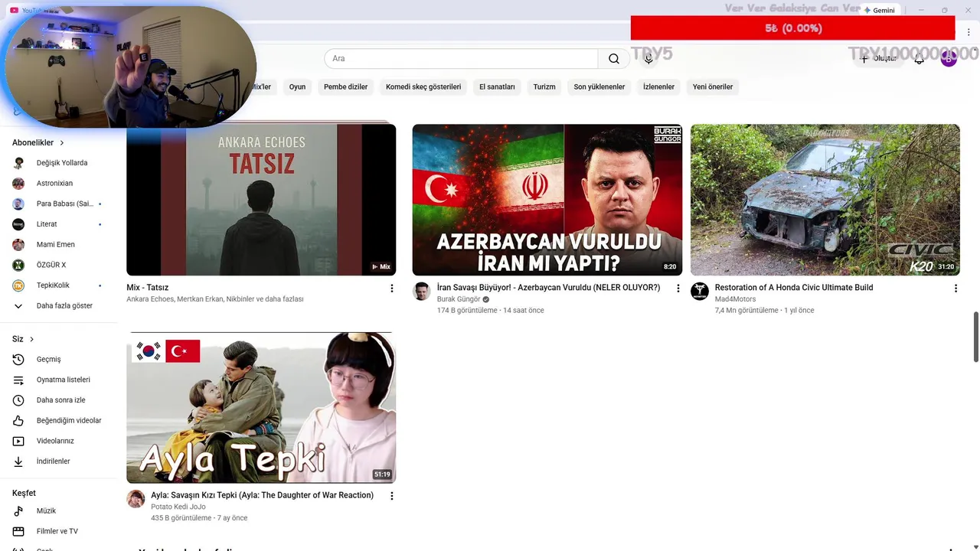Open Mami Emen subscription channel
Image resolution: width=980 pixels, height=551 pixels.
(x=58, y=245)
